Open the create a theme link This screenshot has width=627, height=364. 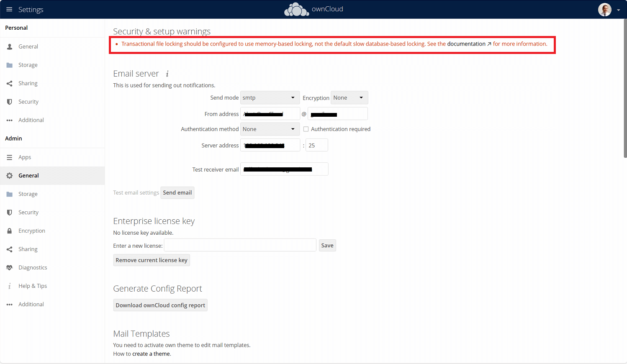(x=151, y=354)
